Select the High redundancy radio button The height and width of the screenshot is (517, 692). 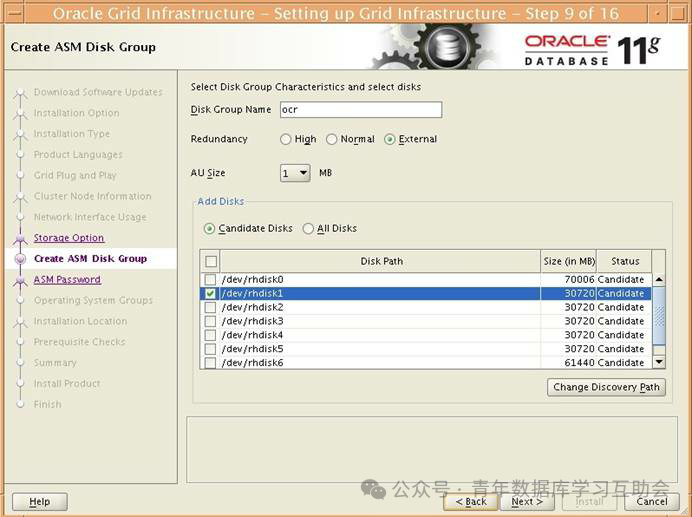(x=286, y=140)
